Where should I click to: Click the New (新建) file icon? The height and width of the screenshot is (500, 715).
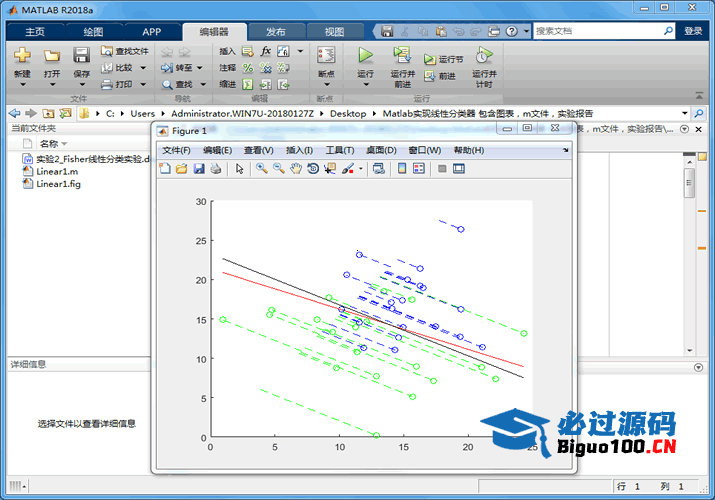22,55
